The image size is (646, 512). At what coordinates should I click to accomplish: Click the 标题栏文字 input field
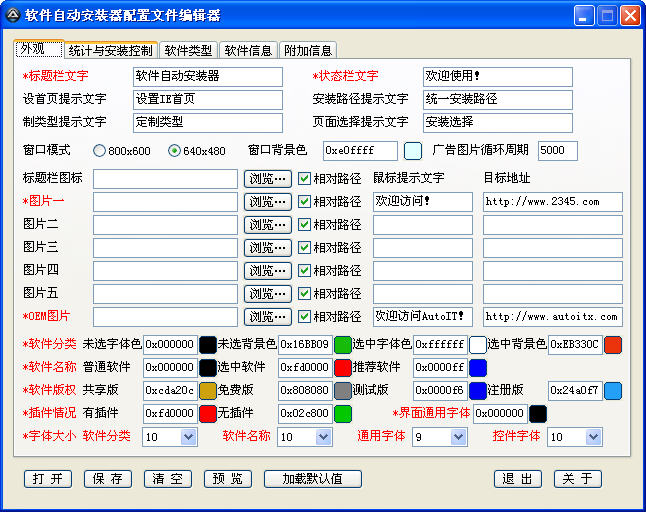tap(208, 77)
